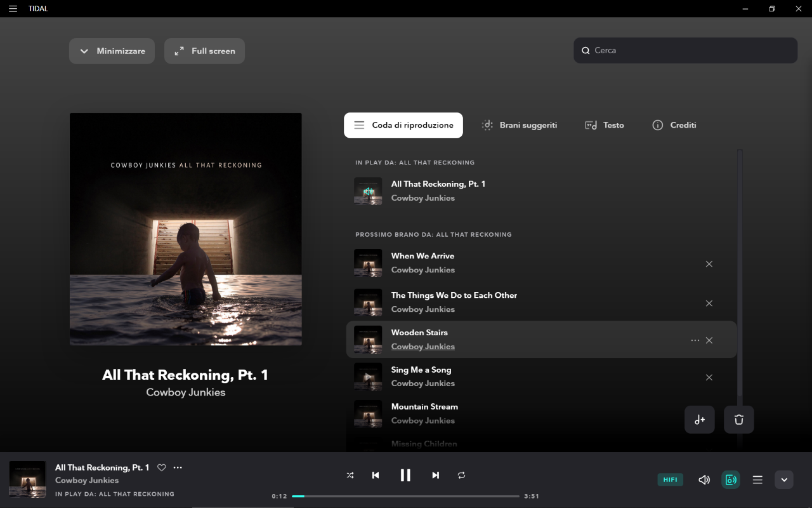
Task: Click Minimizzare to collapse now playing view
Action: [x=112, y=51]
